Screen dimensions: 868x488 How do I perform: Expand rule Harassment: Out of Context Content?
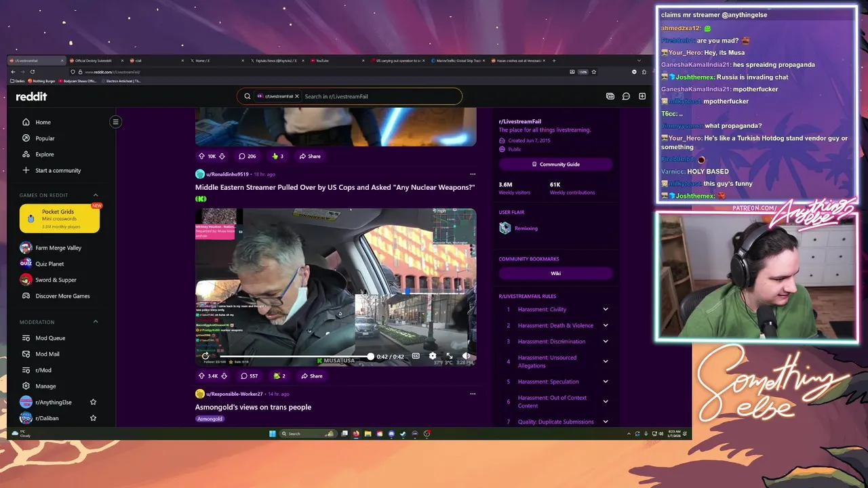[x=606, y=401]
